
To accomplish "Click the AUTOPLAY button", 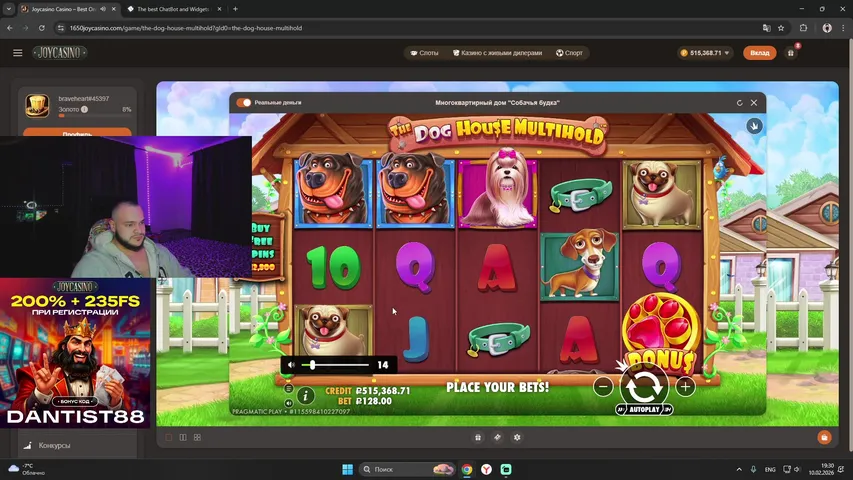I will [x=643, y=409].
